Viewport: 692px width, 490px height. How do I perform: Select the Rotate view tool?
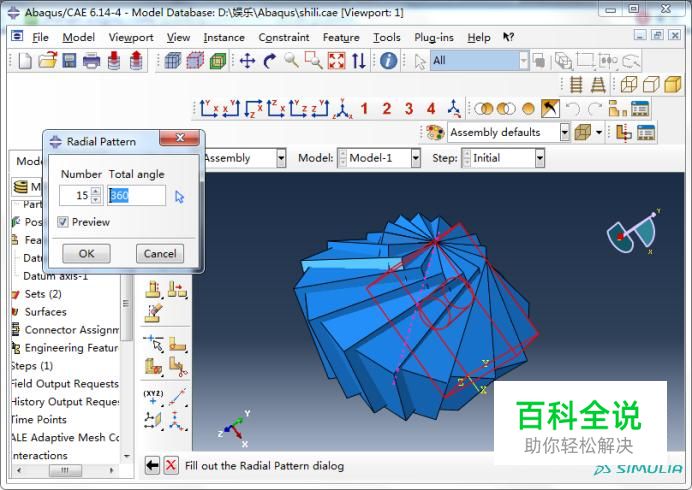[x=270, y=61]
